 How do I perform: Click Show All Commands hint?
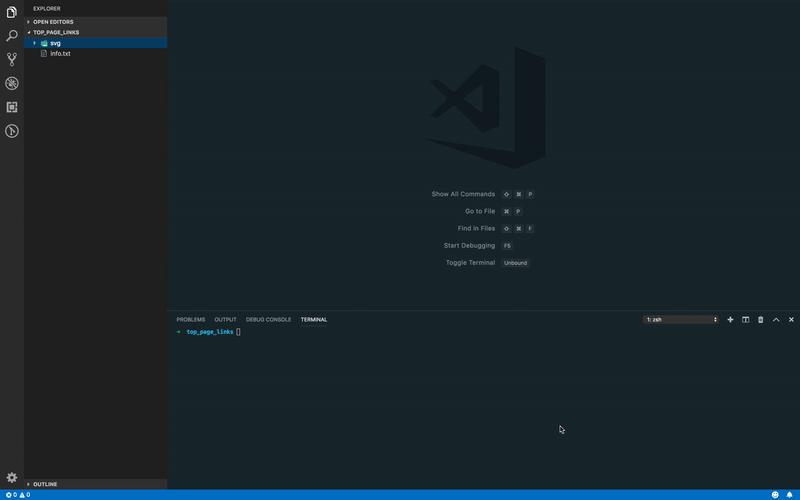463,194
